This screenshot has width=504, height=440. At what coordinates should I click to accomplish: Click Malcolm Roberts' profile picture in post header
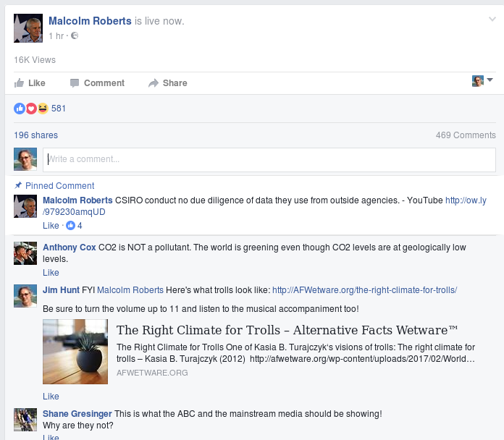28,28
